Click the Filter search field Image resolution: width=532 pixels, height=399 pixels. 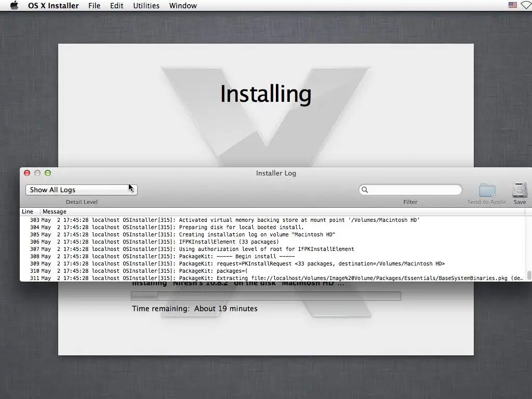[410, 190]
